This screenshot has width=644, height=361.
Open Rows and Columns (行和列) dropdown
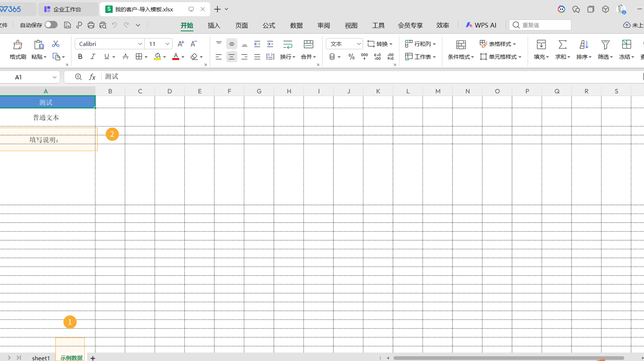[x=420, y=44]
